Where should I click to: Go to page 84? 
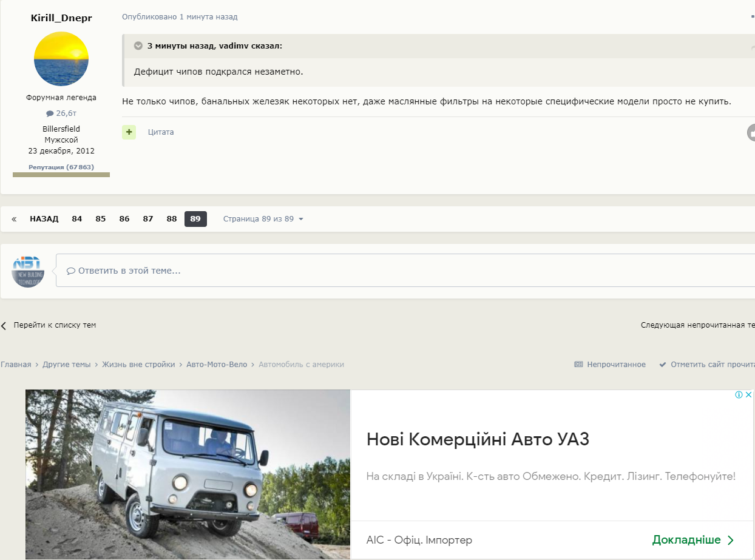click(77, 219)
